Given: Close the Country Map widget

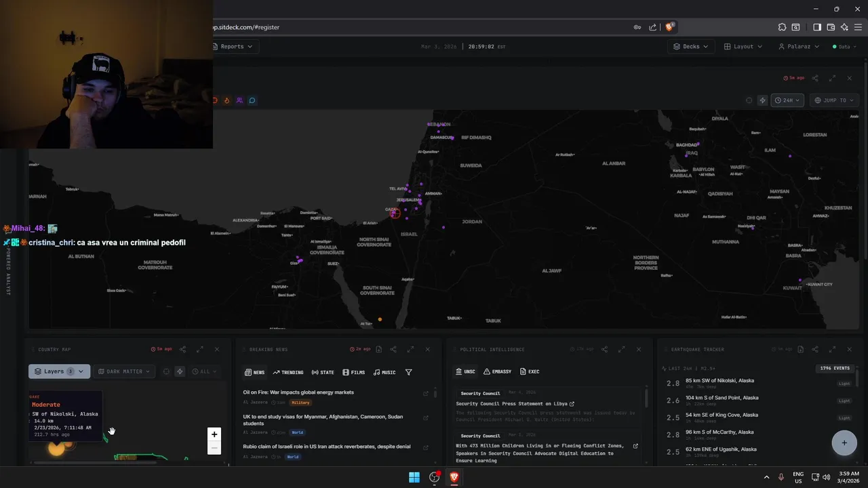Looking at the screenshot, I should 216,349.
